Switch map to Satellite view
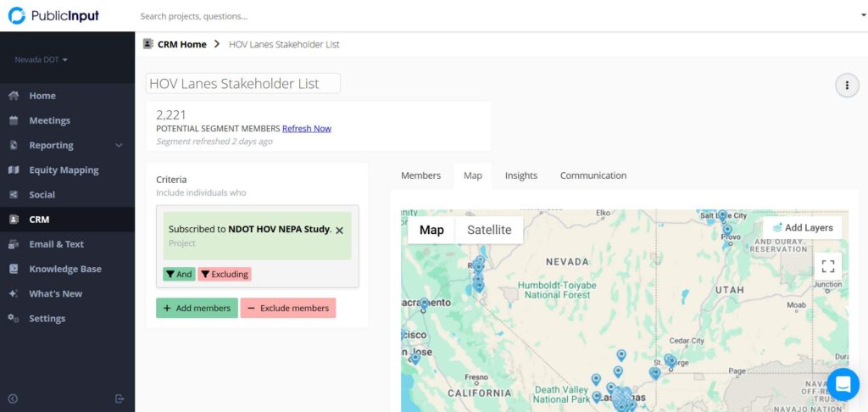Screen dimensions: 868x412 tap(489, 230)
